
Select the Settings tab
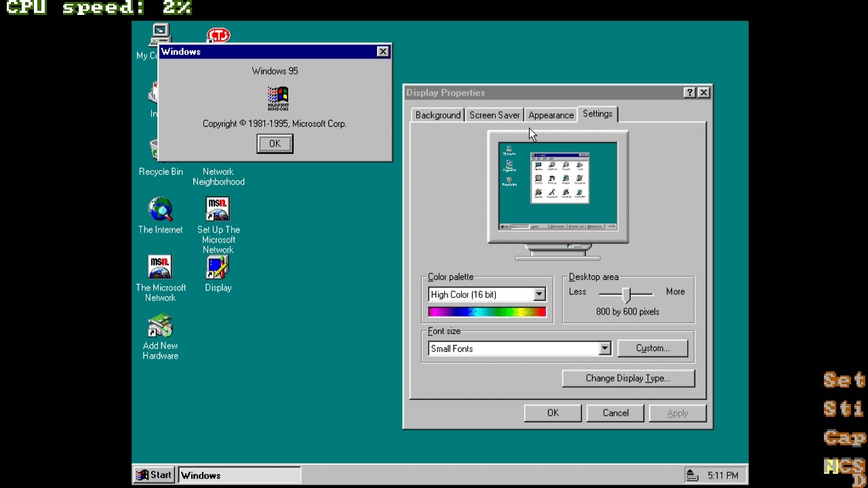[x=597, y=114]
